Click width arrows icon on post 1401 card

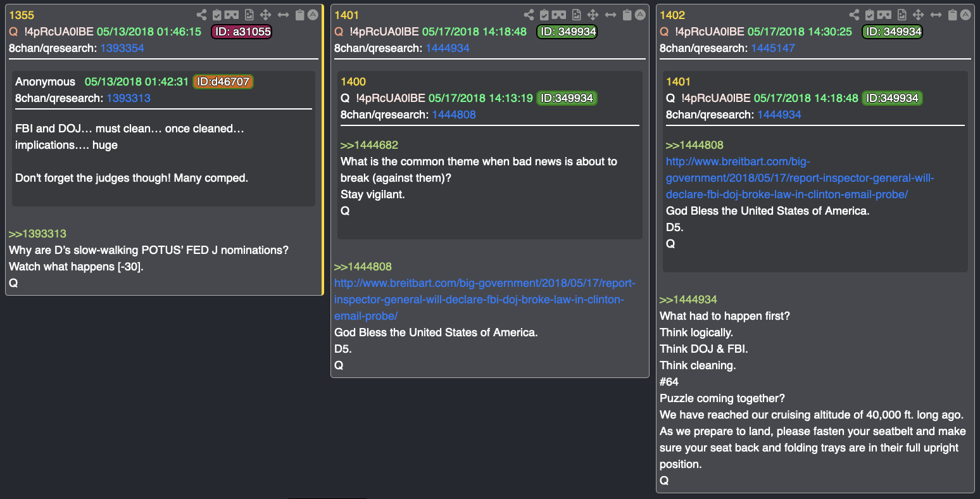pyautogui.click(x=611, y=15)
